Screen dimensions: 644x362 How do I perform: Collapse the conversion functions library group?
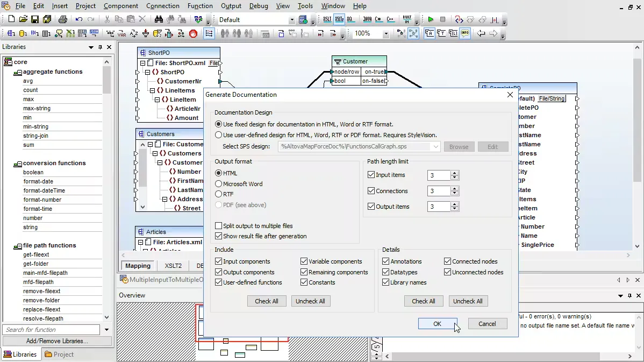18,164
